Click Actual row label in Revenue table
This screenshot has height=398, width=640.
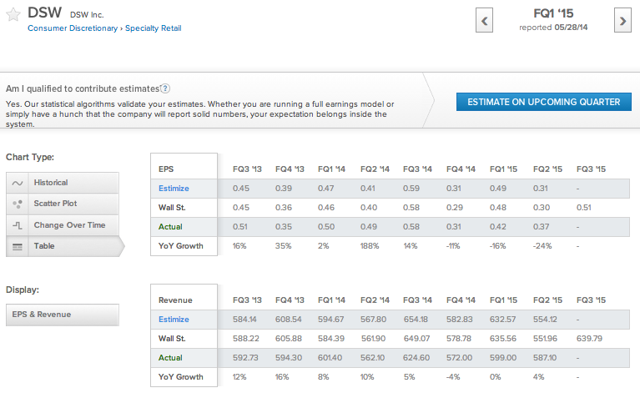pyautogui.click(x=170, y=358)
